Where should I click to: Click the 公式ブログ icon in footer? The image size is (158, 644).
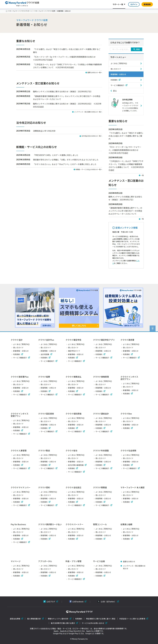[x=45, y=602]
